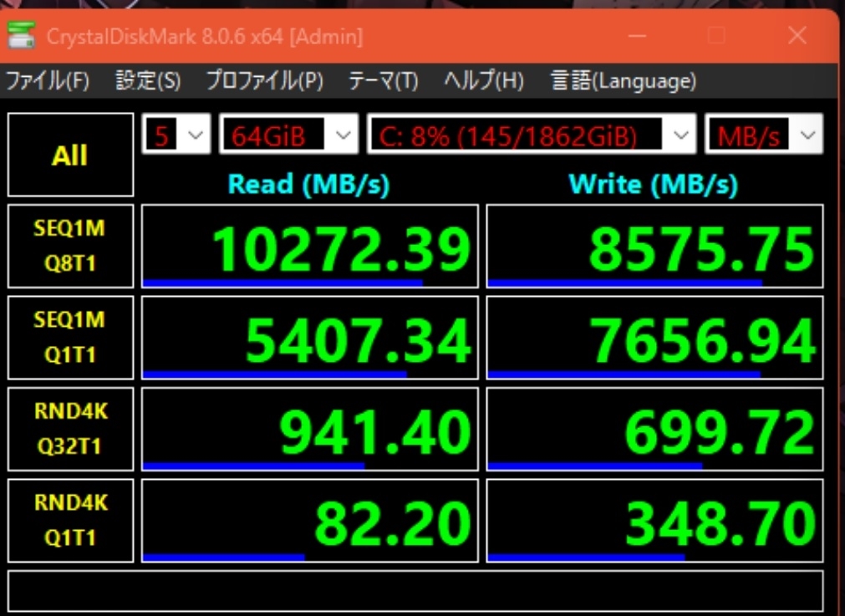Start the RND4K Q1T1 test
Image resolution: width=845 pixels, height=616 pixels.
coord(70,520)
